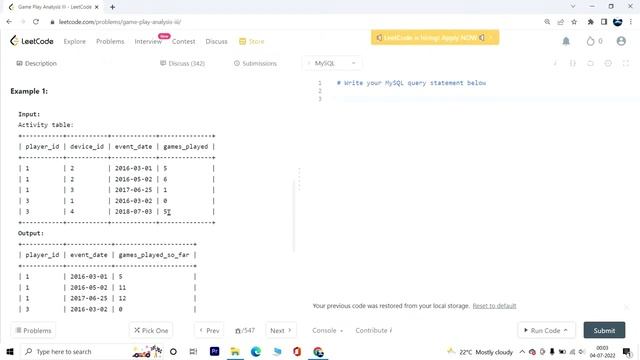Share this page icon

point(560,22)
